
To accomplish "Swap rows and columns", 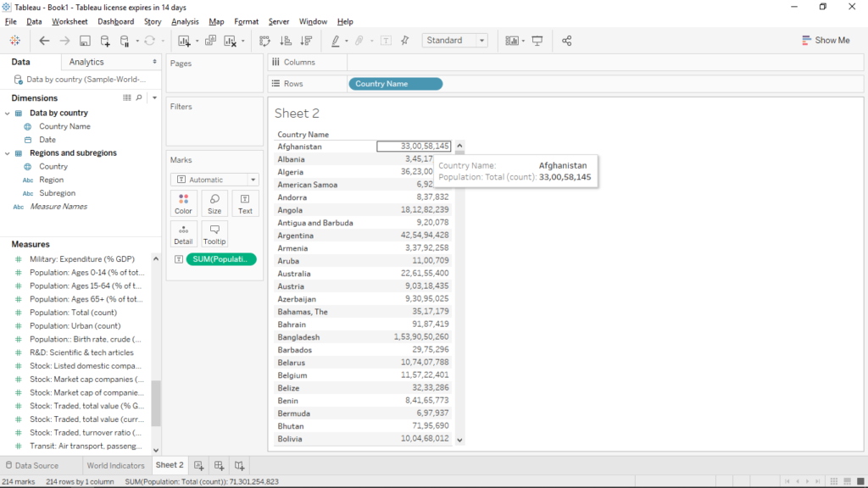I will point(264,40).
